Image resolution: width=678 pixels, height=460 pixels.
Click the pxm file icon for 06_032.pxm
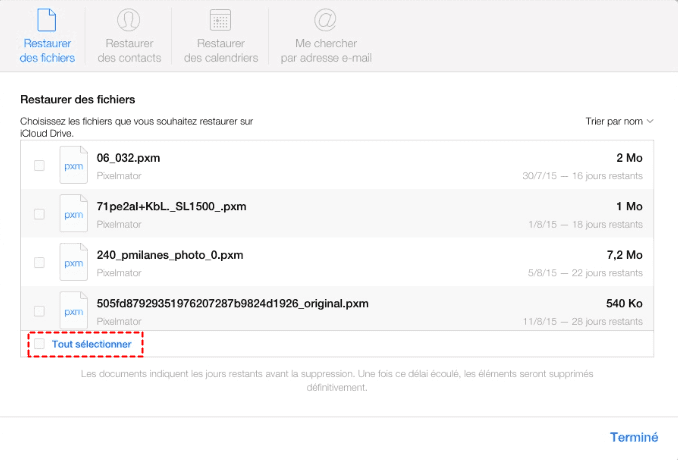(x=73, y=165)
